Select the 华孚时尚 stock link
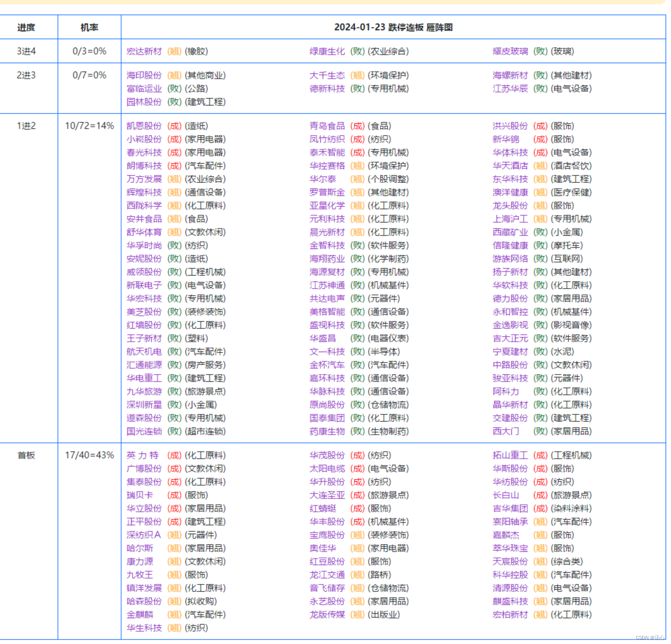The image size is (671, 644). [144, 245]
